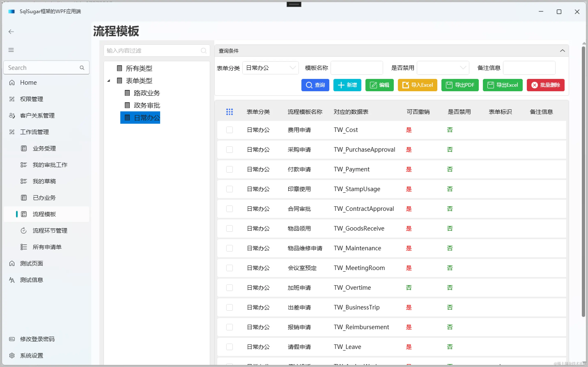Click the column chooser grid icon
The width and height of the screenshot is (588, 367).
pyautogui.click(x=229, y=112)
